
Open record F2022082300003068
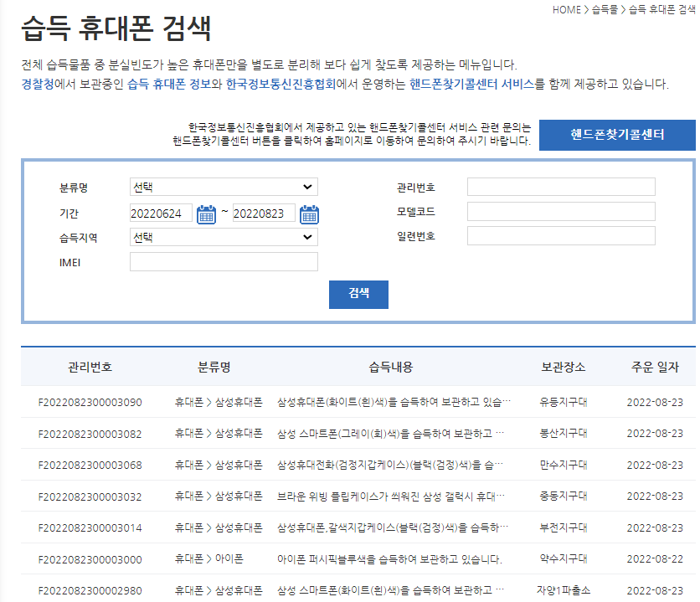[90, 466]
